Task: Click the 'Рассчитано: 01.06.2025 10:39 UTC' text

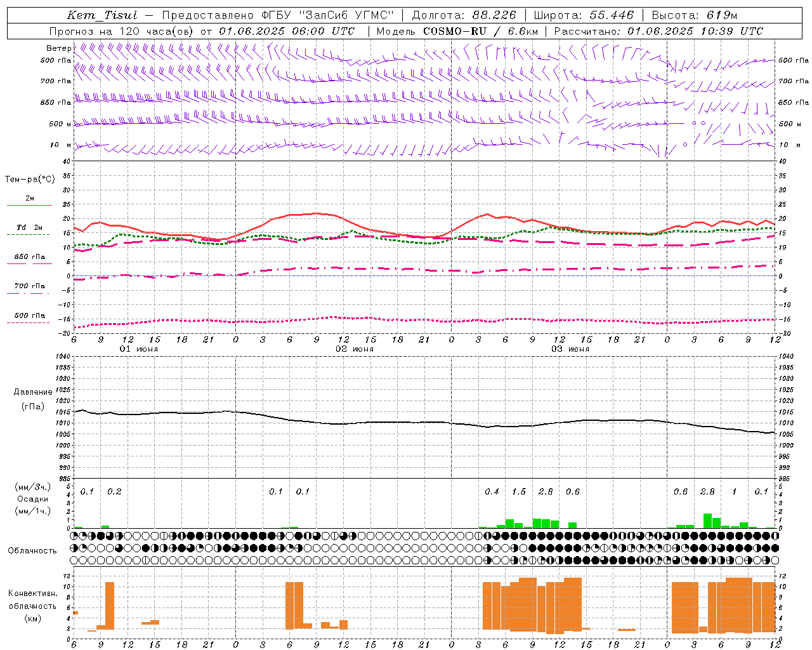Action: point(658,31)
